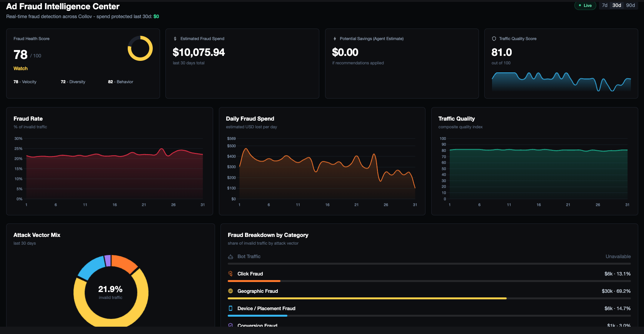Click the 'last 30 days total' caption
Screen dimensions: 644x334
189,63
